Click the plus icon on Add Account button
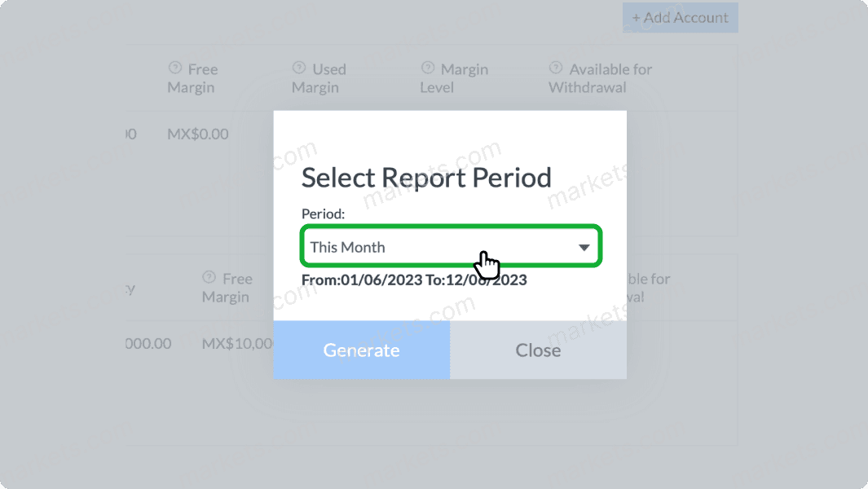This screenshot has width=868, height=489. [x=635, y=17]
